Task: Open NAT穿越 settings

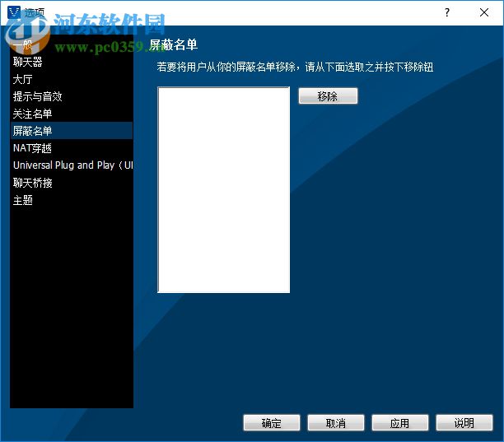Action: click(x=72, y=148)
